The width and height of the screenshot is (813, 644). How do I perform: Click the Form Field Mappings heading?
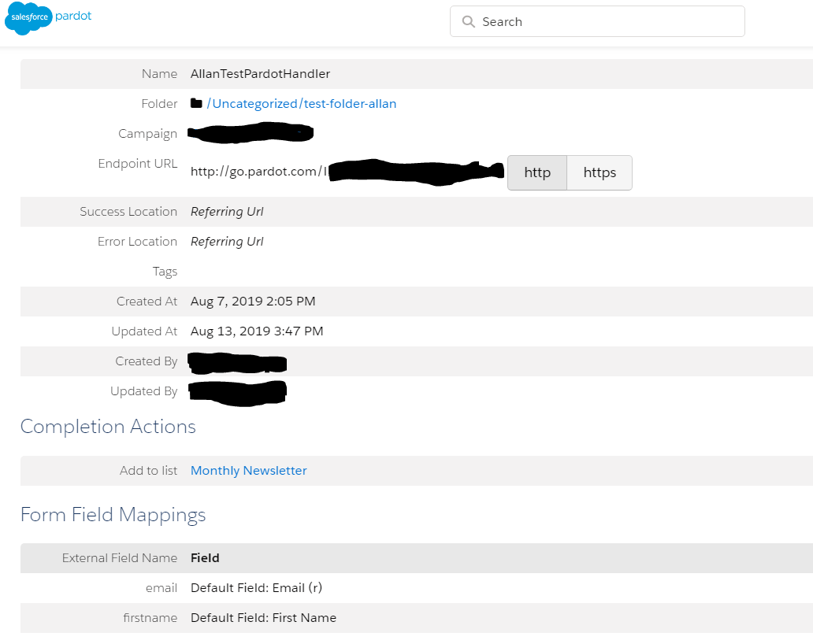113,515
